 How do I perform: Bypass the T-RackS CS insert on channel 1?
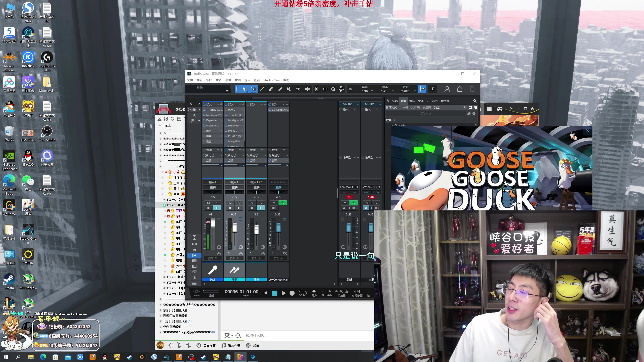(204, 110)
